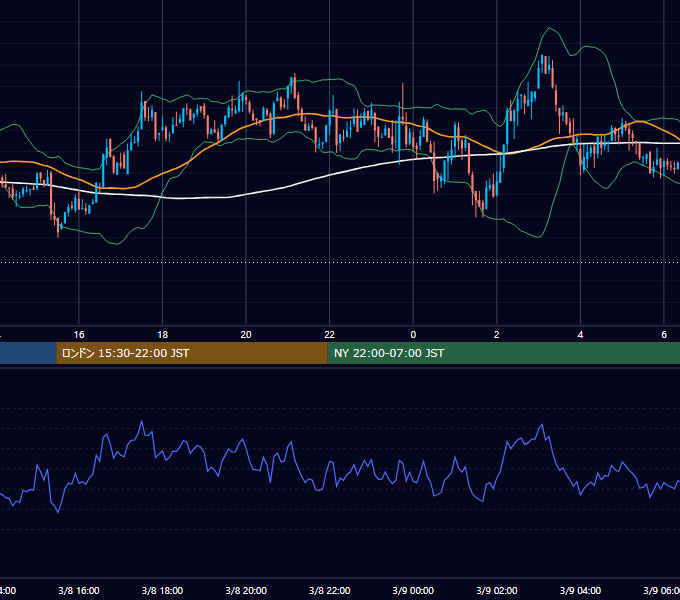Click the 20 hour label on price chart axis
Image resolution: width=680 pixels, height=600 pixels.
[246, 334]
